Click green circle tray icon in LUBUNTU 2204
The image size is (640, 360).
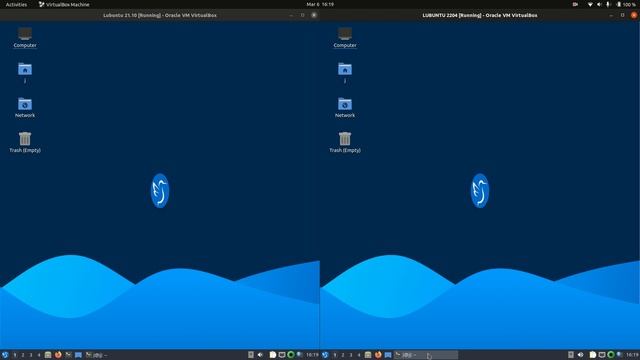pos(611,355)
